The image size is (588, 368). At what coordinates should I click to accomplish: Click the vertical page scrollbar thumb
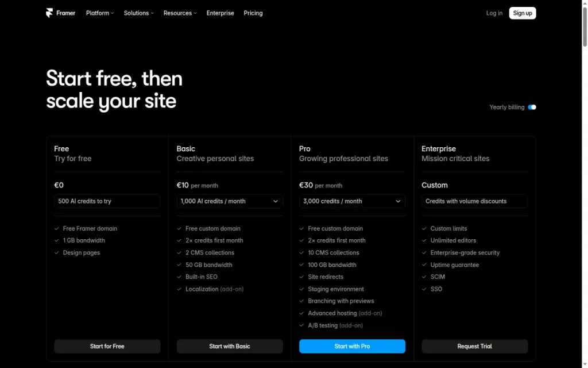[x=585, y=27]
